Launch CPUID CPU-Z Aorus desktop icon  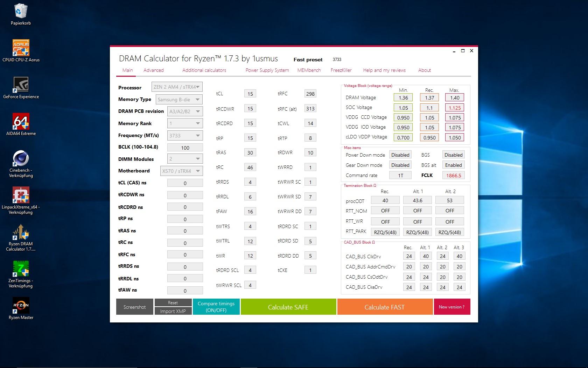point(21,51)
